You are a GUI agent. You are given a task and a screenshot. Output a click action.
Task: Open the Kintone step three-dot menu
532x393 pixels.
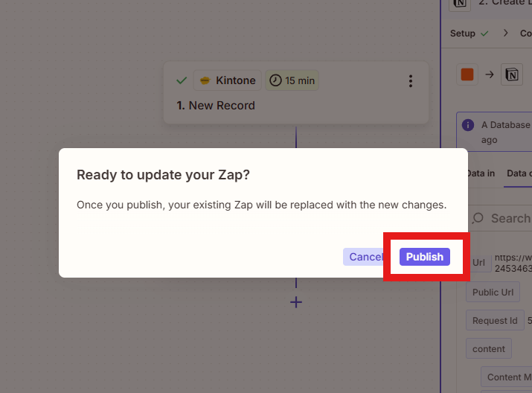[x=411, y=81]
